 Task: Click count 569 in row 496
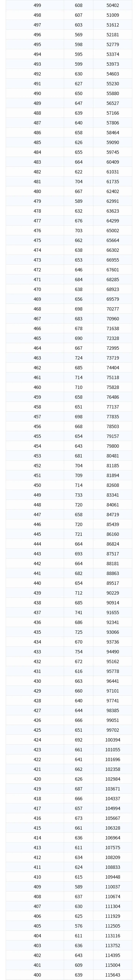point(78,35)
